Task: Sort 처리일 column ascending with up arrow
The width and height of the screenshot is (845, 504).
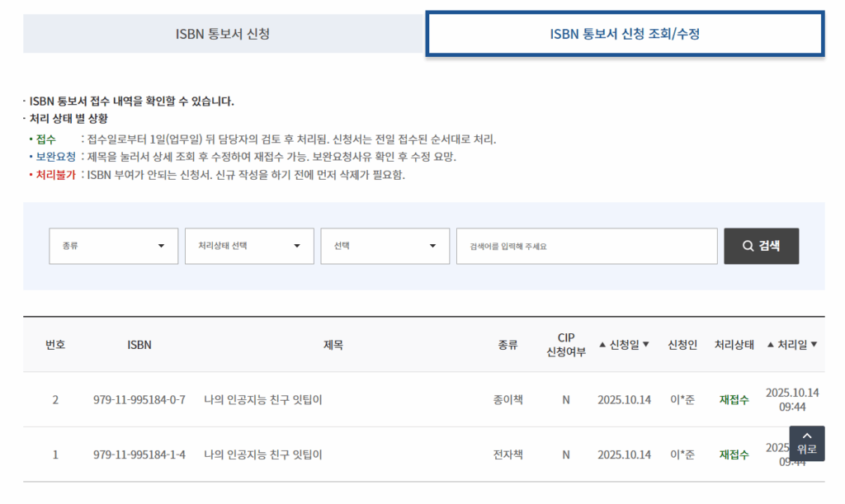Action: (771, 345)
